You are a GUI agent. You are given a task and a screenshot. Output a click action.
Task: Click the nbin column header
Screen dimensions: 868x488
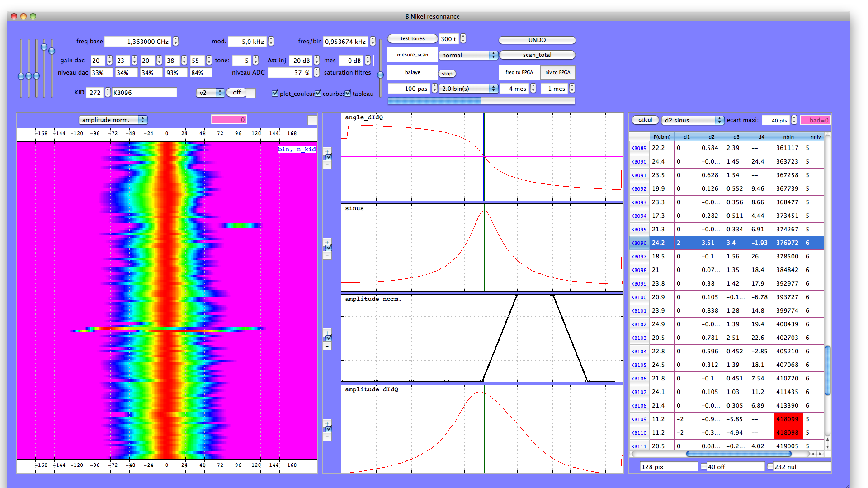[x=788, y=136]
